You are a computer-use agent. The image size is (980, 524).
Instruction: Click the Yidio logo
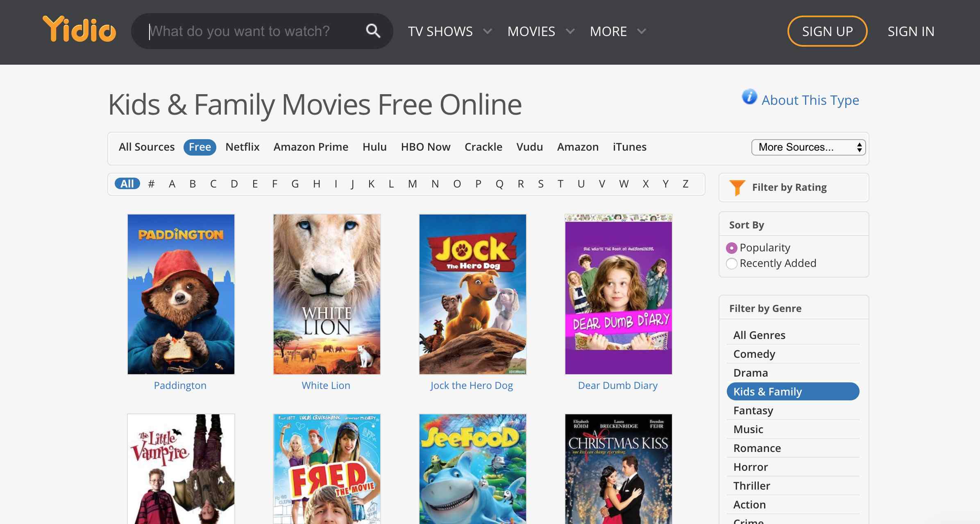point(79,29)
